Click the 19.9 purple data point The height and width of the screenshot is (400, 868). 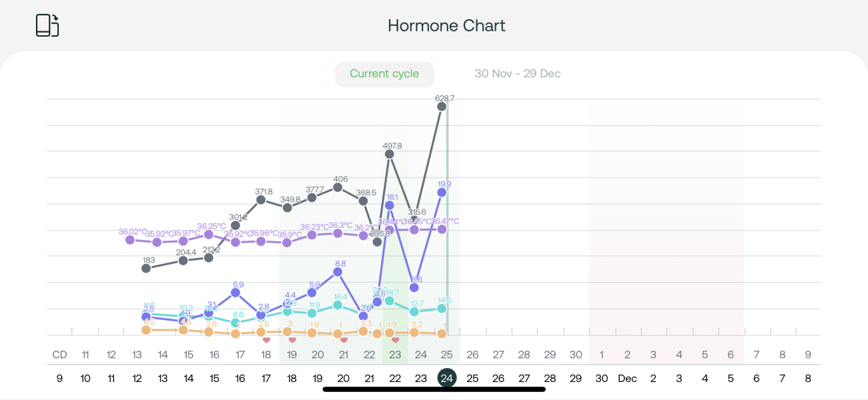pos(441,192)
